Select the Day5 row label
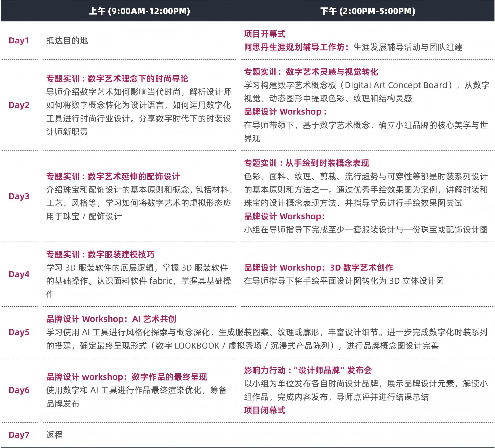This screenshot has height=448, width=495. coord(19,332)
